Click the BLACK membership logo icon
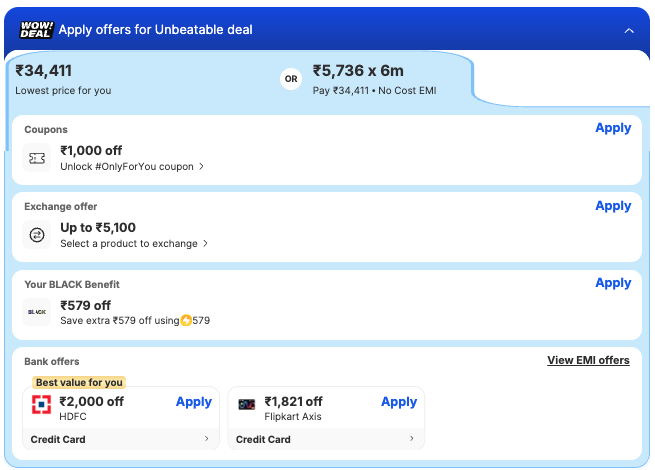 [37, 312]
